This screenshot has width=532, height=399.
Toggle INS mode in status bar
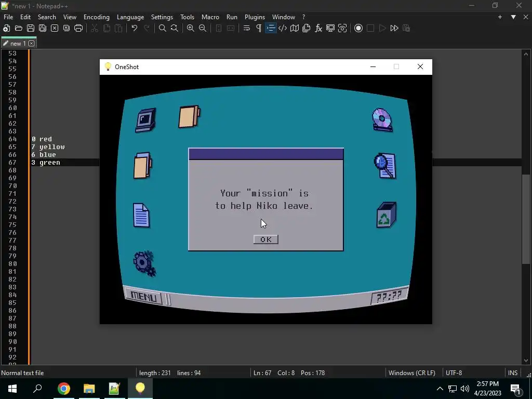point(513,373)
